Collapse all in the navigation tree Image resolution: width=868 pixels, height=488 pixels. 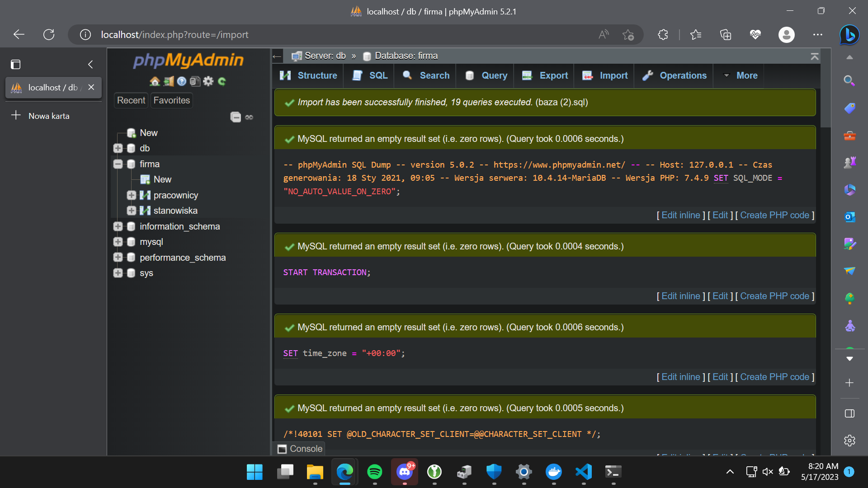coord(236,117)
